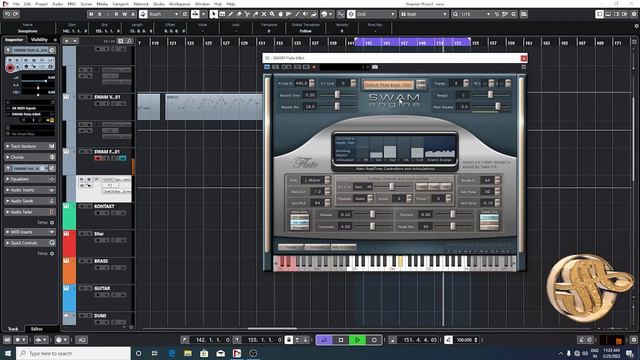Adjust the Main Volume slider in SWAM
Screen dimensions: 640x360
click(498, 107)
